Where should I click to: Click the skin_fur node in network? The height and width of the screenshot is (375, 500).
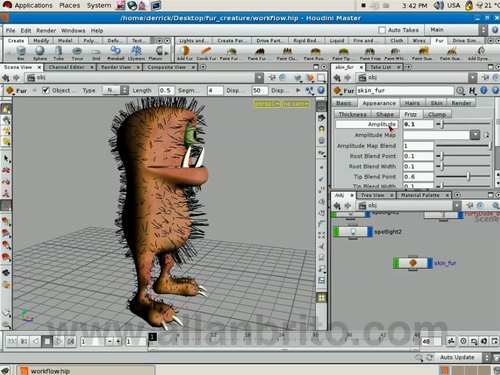(x=413, y=263)
